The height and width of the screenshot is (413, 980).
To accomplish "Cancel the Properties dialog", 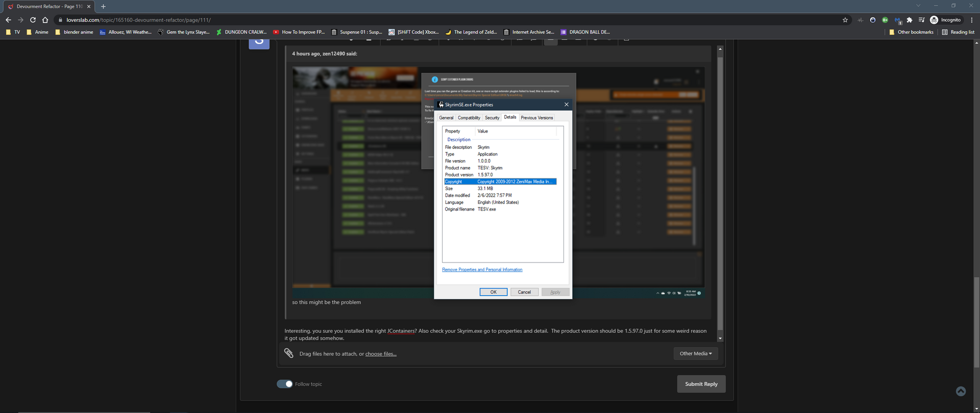I will click(x=524, y=292).
